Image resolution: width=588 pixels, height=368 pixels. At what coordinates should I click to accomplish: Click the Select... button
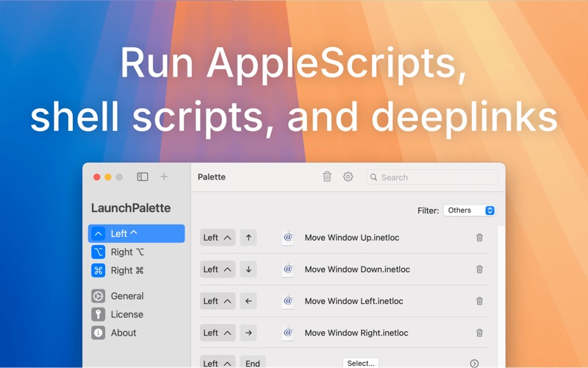tap(361, 363)
